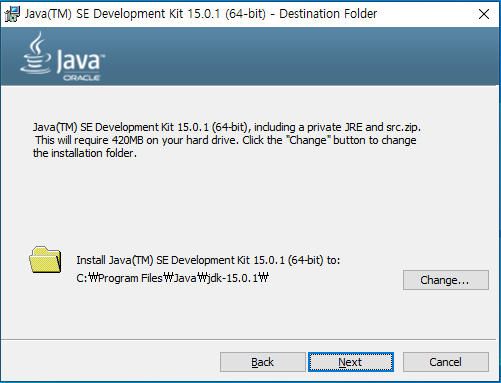Click the install path C:\Program Files\Java\jdk-15.0.1\
Image resolution: width=501 pixels, height=383 pixels.
[x=172, y=278]
